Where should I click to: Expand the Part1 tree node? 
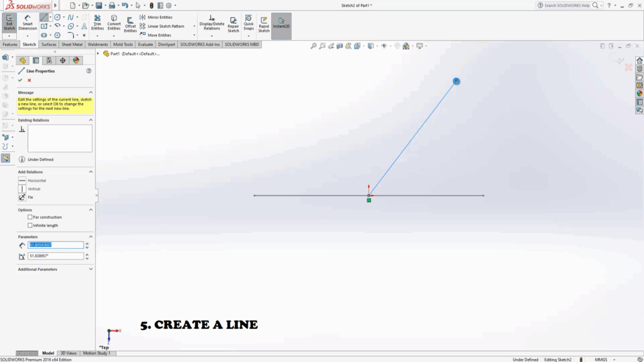coord(99,53)
